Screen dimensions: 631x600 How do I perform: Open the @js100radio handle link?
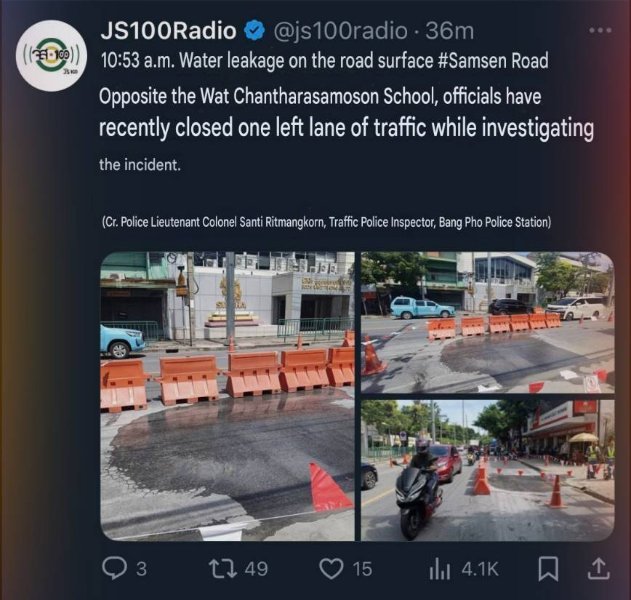[340, 31]
